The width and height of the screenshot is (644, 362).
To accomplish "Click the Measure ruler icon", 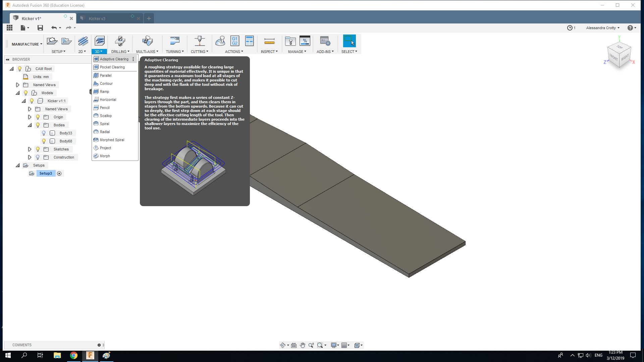I will pos(269,41).
